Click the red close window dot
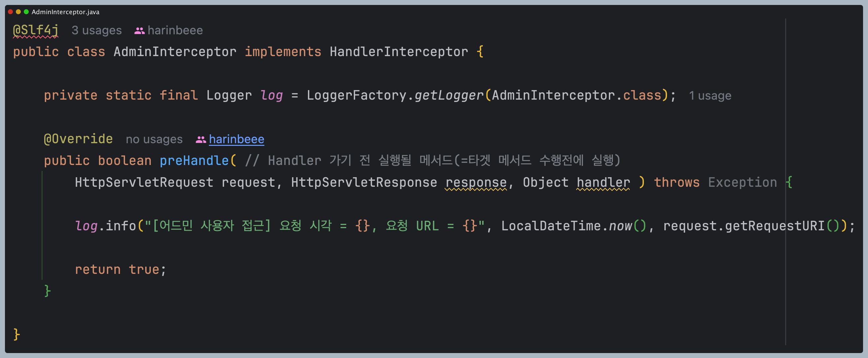Viewport: 868px width, 358px height. pyautogui.click(x=11, y=12)
